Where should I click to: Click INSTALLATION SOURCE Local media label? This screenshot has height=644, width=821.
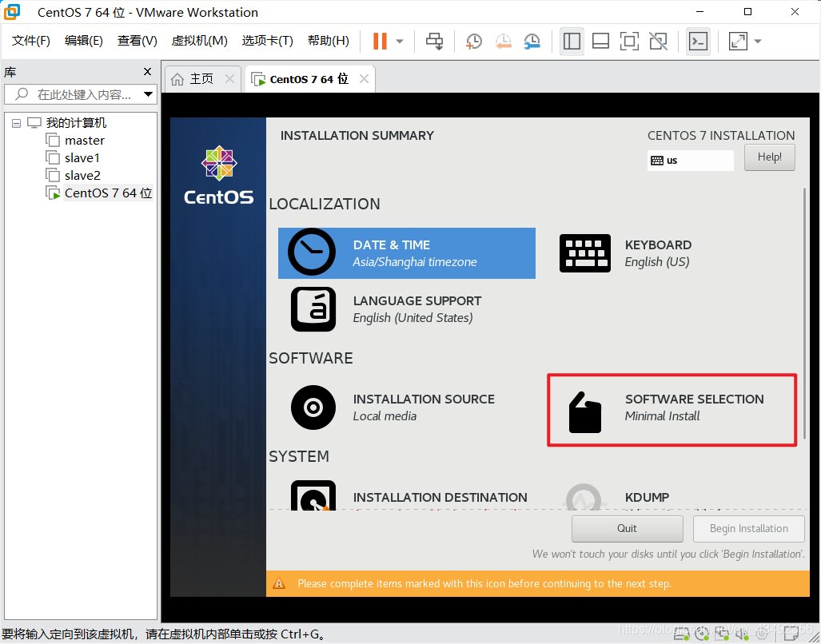(x=424, y=407)
